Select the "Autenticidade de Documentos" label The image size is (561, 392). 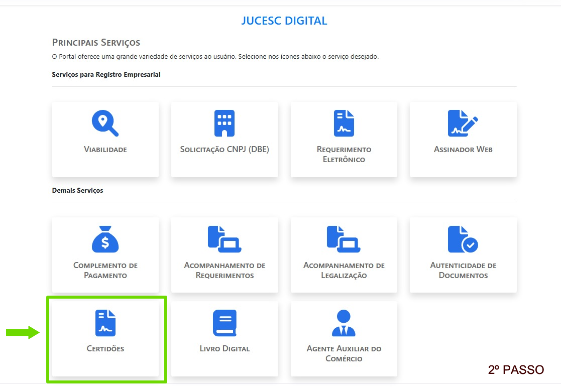point(463,271)
